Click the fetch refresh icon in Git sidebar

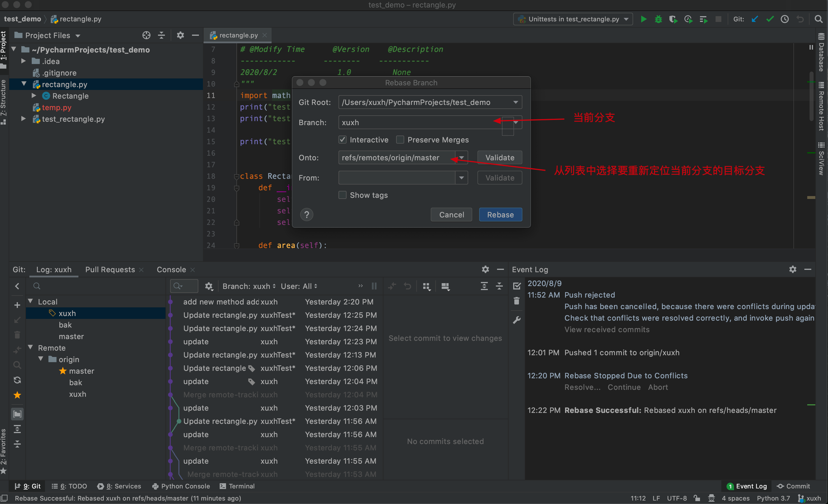17,380
